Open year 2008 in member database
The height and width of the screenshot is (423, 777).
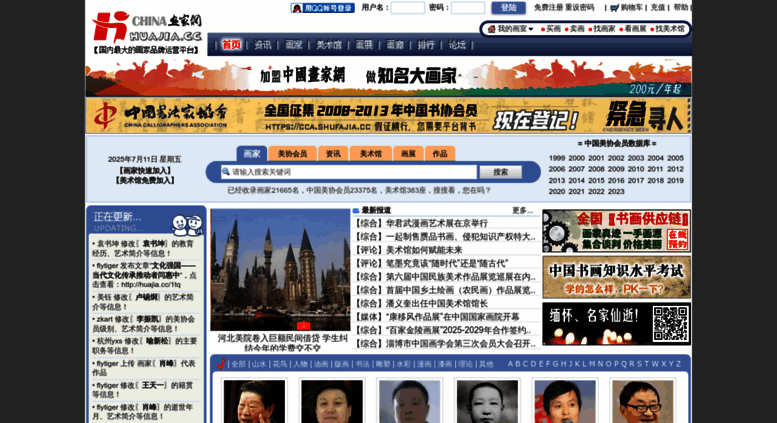coord(596,169)
